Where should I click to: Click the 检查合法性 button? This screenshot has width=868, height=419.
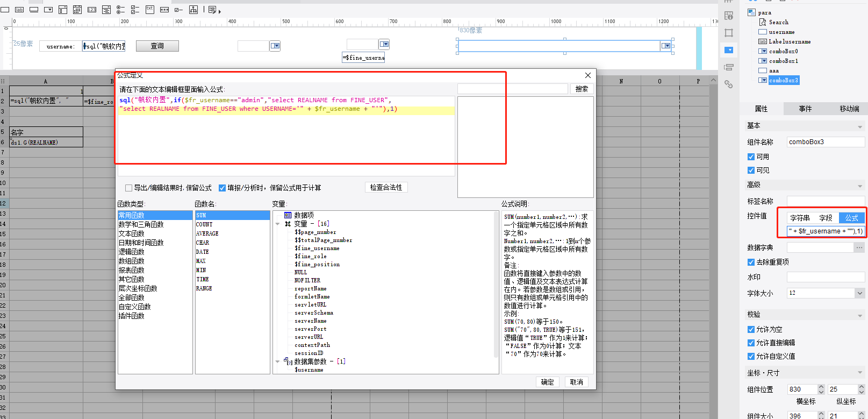coord(386,187)
